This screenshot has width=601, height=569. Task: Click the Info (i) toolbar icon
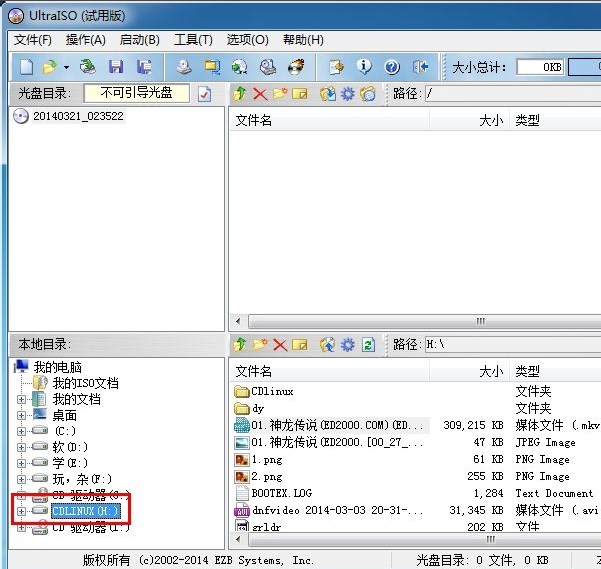pos(364,67)
